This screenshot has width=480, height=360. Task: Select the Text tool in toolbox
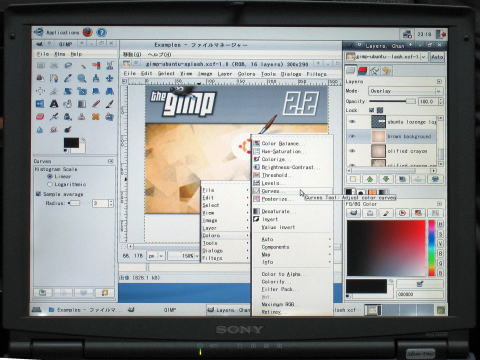[x=54, y=104]
